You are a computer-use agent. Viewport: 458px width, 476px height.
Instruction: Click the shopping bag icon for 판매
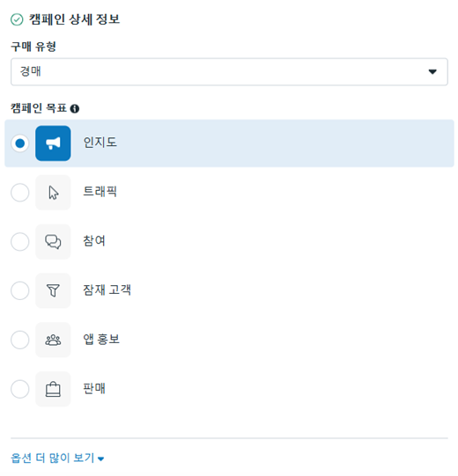[x=53, y=389]
